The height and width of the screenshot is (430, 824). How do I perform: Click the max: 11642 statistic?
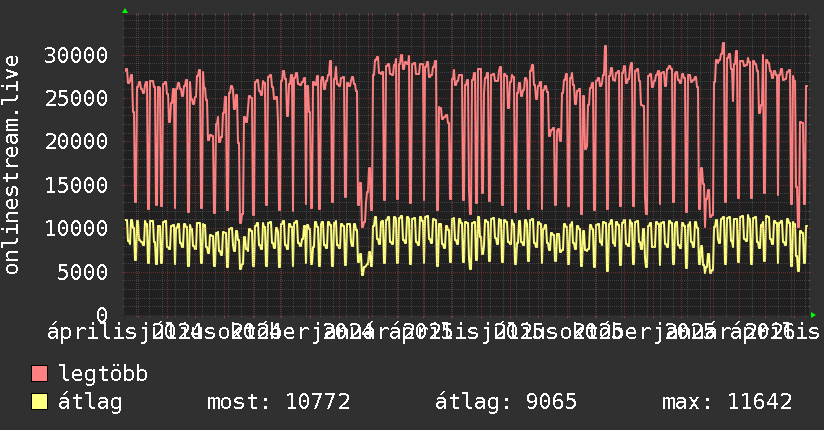(x=727, y=402)
